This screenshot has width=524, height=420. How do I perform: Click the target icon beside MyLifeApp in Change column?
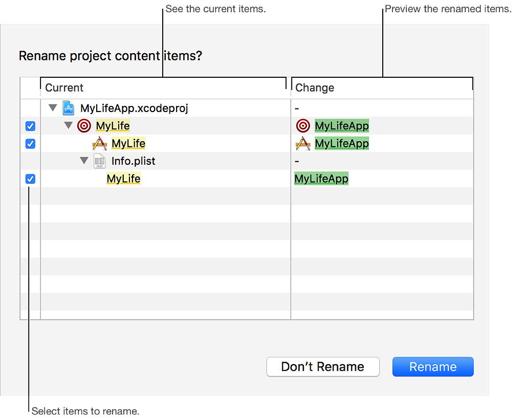click(303, 126)
